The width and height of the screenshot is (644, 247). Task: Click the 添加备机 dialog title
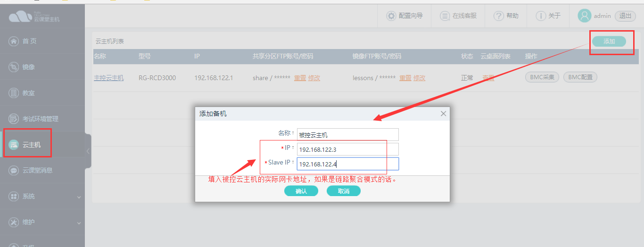tap(213, 114)
